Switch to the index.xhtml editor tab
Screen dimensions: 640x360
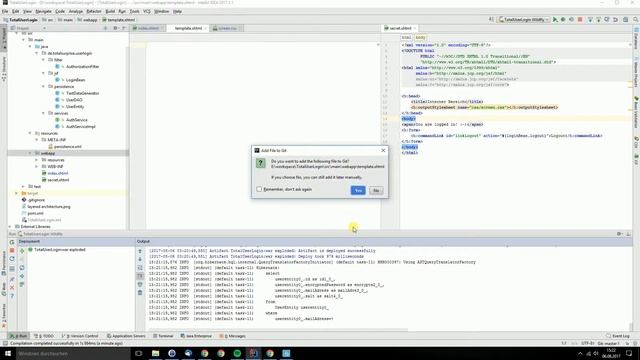[x=148, y=28]
